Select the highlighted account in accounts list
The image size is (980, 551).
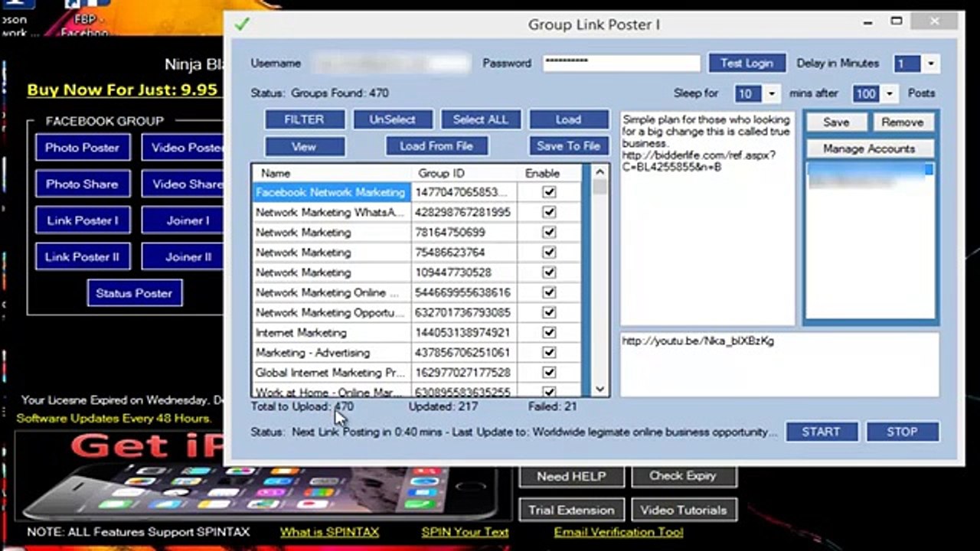[x=870, y=170]
